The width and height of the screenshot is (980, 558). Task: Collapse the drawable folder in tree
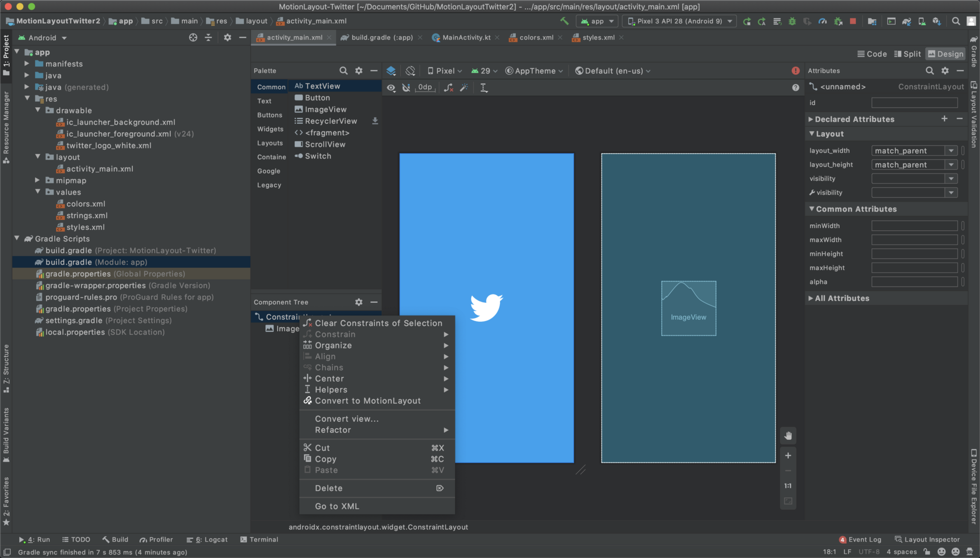[x=38, y=110]
